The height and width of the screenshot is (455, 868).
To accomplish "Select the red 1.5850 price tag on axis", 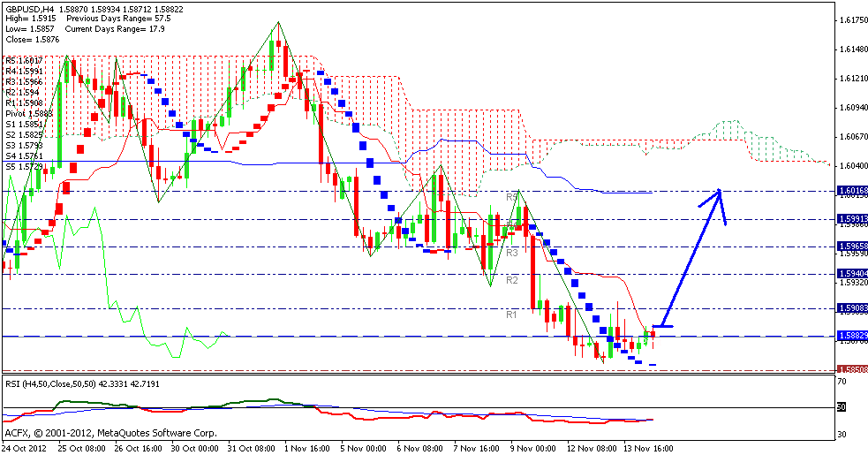I will 851,369.
